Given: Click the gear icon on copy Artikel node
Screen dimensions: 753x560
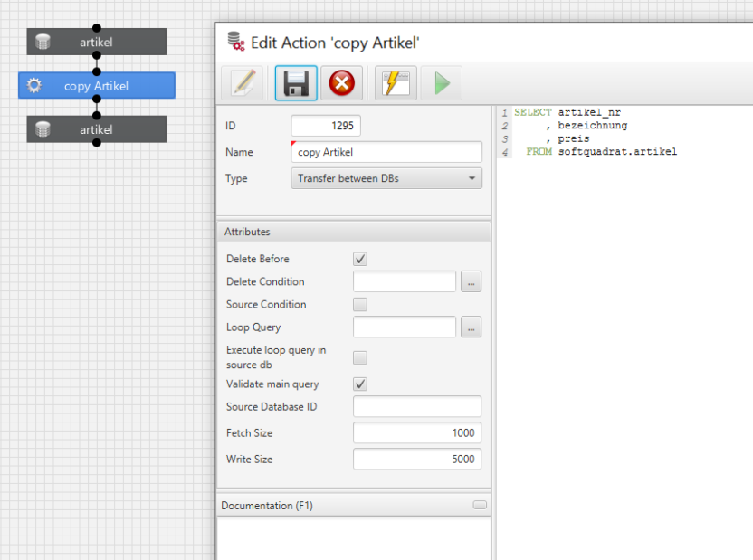Looking at the screenshot, I should [34, 86].
